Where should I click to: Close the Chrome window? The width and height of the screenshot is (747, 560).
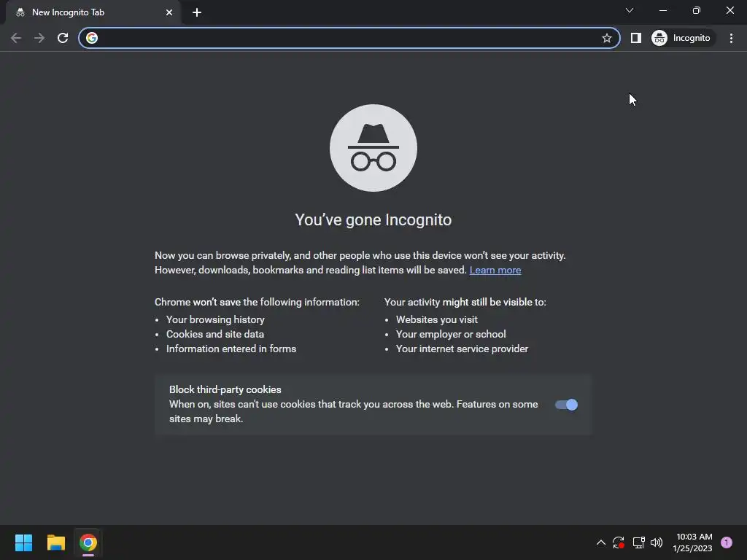(729, 10)
